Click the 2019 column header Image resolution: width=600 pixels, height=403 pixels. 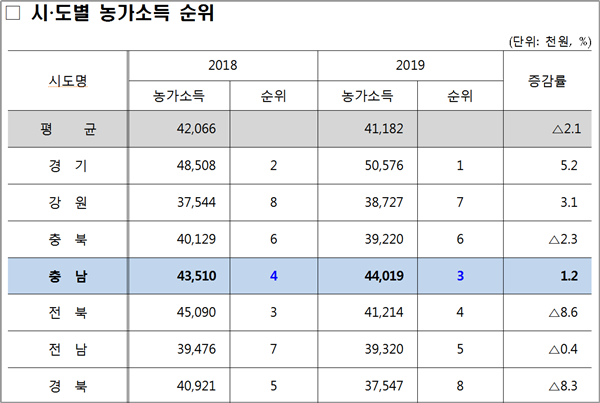(x=410, y=65)
